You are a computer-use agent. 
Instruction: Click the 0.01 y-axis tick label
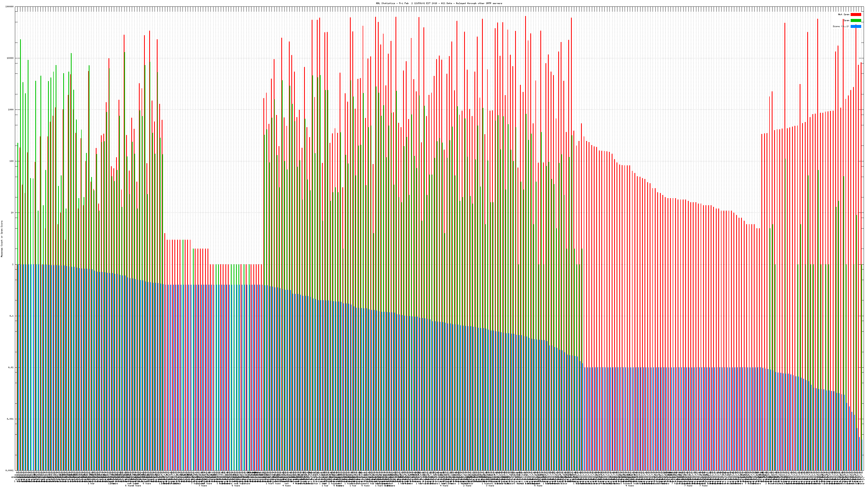tap(11, 367)
